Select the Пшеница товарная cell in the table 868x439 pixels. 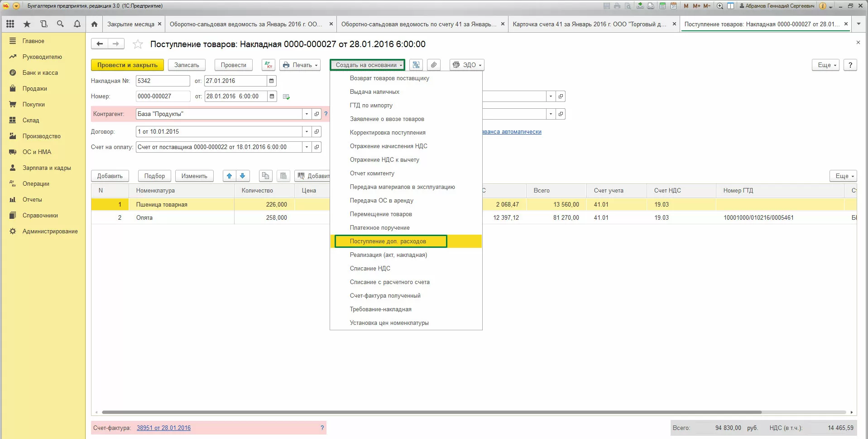pos(182,204)
